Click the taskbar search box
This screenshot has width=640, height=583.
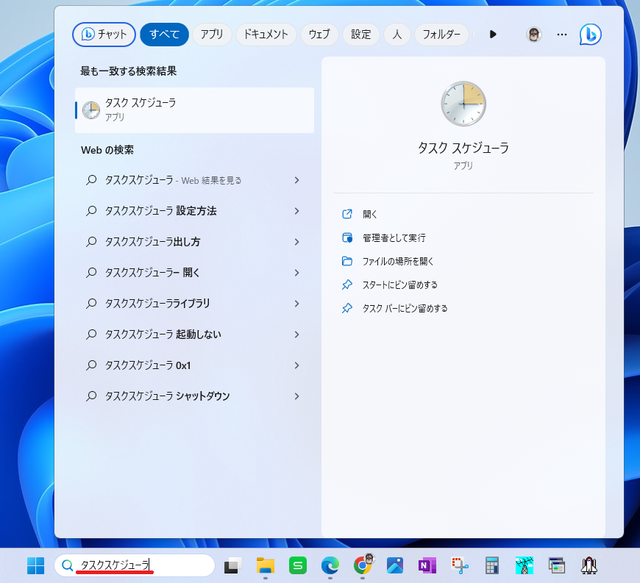[x=135, y=565]
